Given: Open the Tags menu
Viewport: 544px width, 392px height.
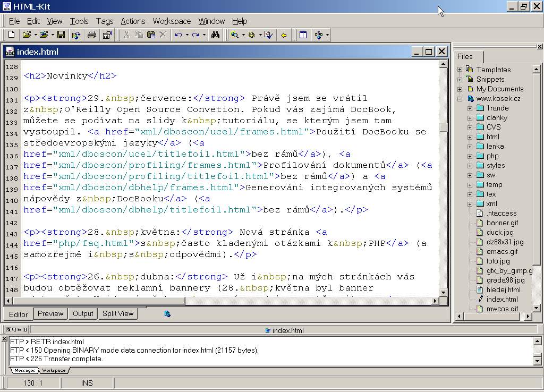Looking at the screenshot, I should click(105, 21).
